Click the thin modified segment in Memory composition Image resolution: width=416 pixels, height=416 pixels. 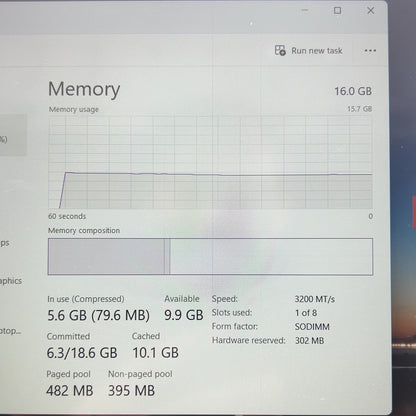click(167, 256)
